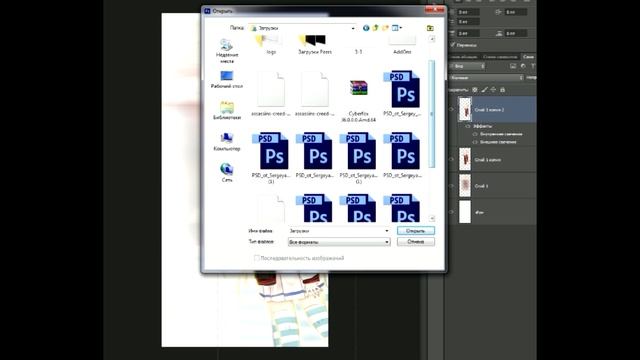Hide Внешнее свечение effect
Image resolution: width=640 pixels, height=360 pixels.
(475, 142)
